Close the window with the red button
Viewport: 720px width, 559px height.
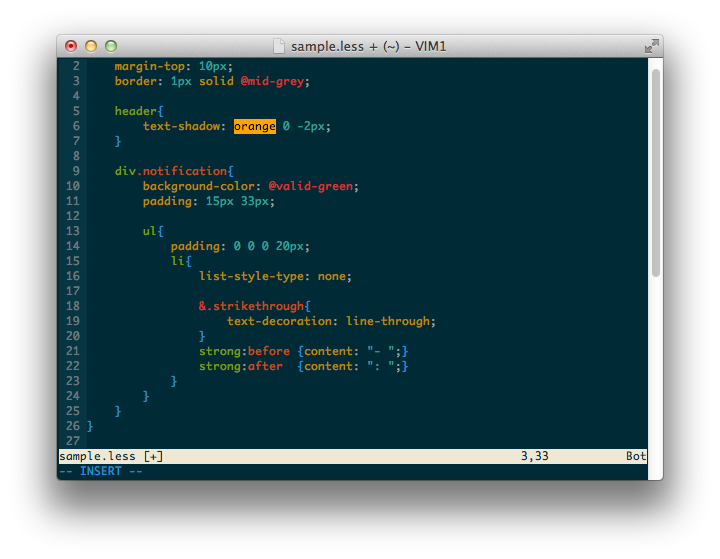point(71,46)
